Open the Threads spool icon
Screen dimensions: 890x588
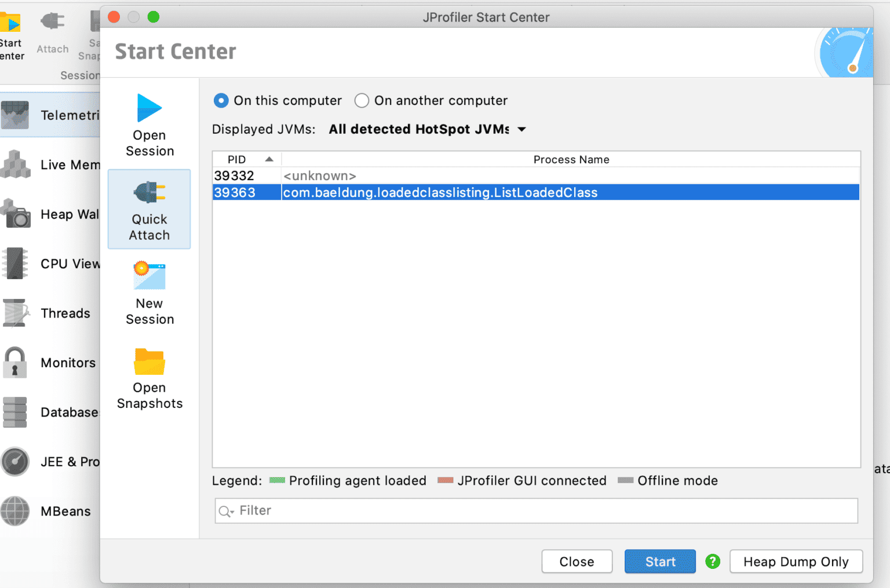15,313
